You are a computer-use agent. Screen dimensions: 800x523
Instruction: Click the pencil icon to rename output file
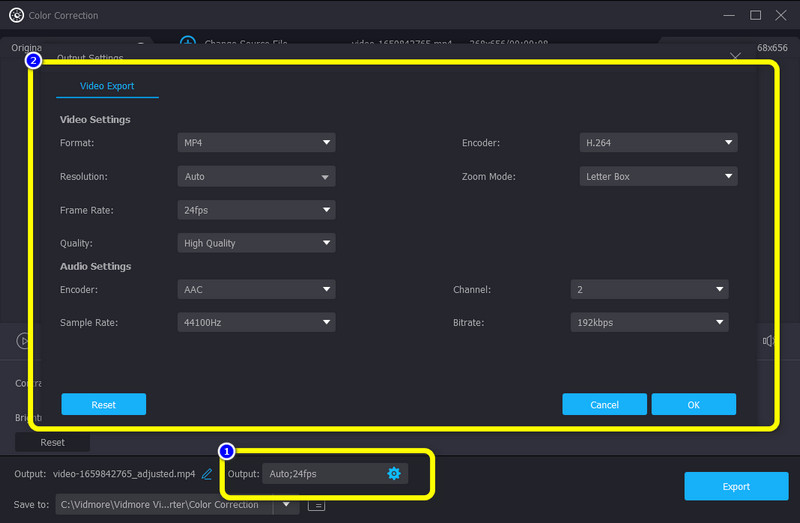(207, 473)
